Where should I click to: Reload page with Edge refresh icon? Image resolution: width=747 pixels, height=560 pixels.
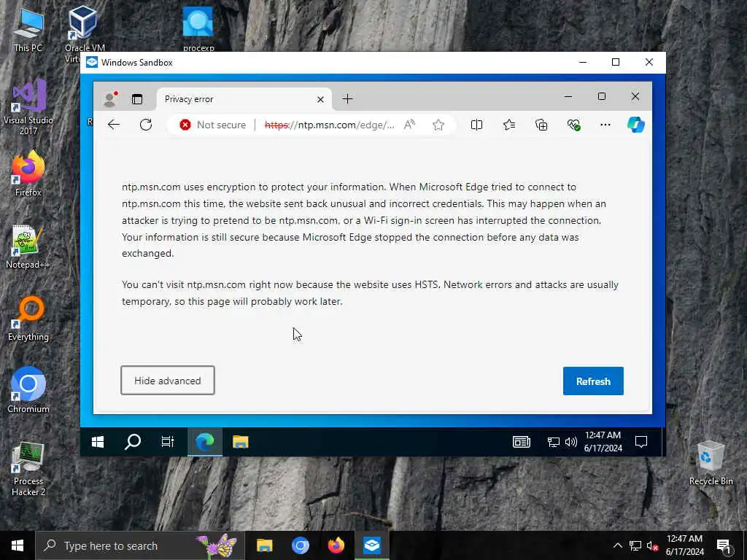(146, 125)
